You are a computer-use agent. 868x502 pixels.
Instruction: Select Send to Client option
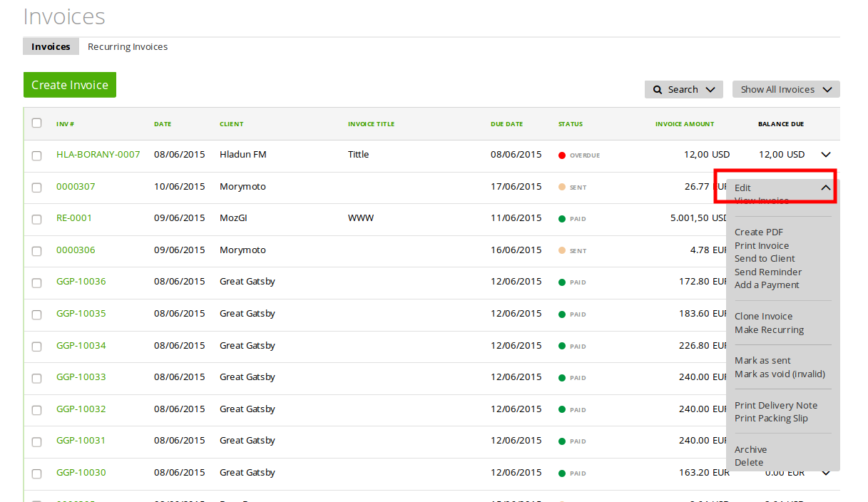[x=765, y=258]
